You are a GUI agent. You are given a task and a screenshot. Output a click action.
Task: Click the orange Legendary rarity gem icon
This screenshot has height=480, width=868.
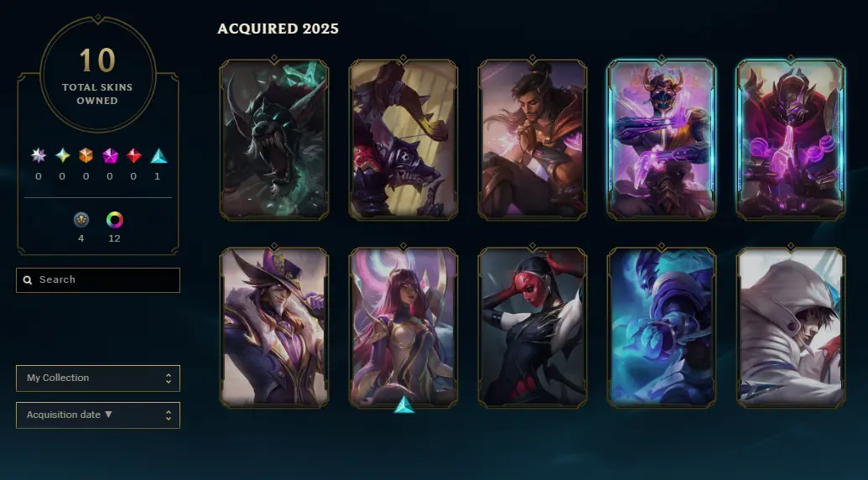coord(86,155)
